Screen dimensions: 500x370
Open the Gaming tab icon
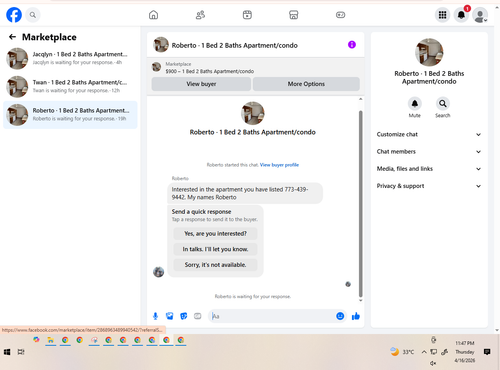click(340, 15)
